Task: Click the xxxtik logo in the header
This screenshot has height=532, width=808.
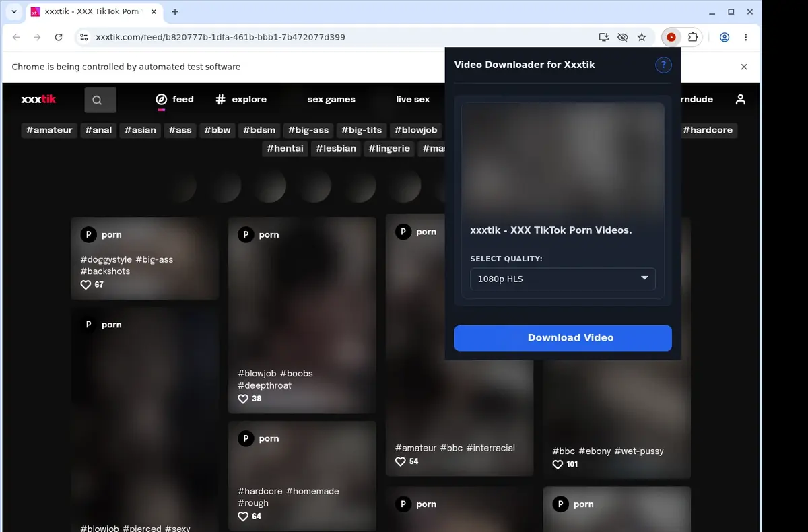Action: coord(38,99)
